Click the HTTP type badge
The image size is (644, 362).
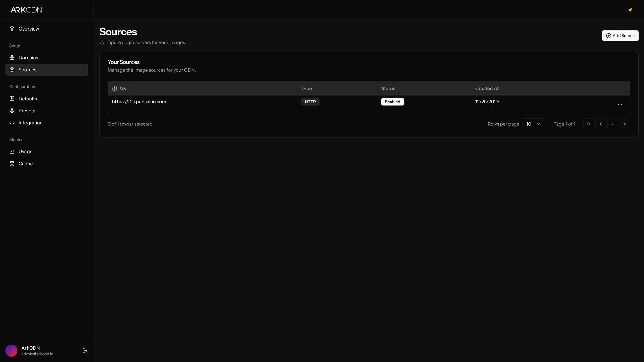pos(310,102)
